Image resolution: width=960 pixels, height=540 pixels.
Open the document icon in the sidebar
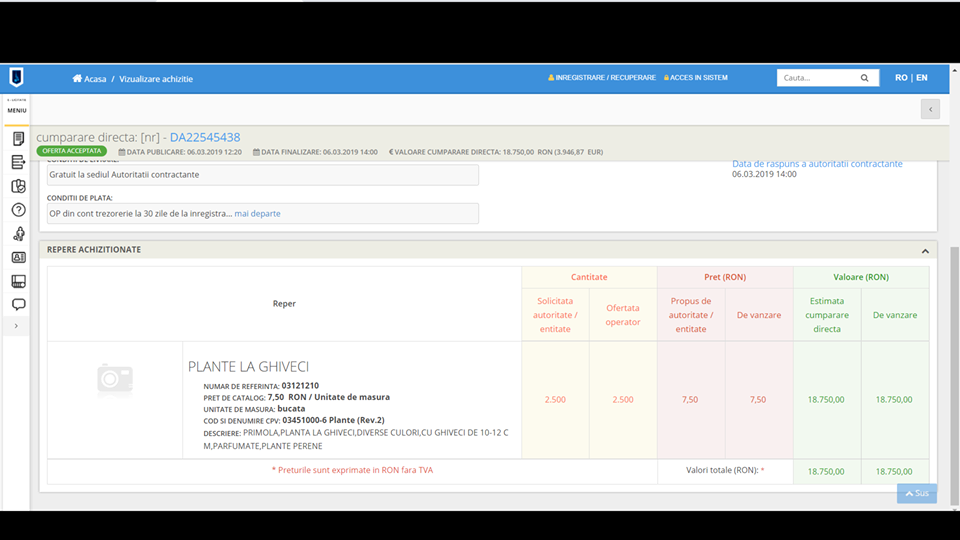pyautogui.click(x=18, y=139)
